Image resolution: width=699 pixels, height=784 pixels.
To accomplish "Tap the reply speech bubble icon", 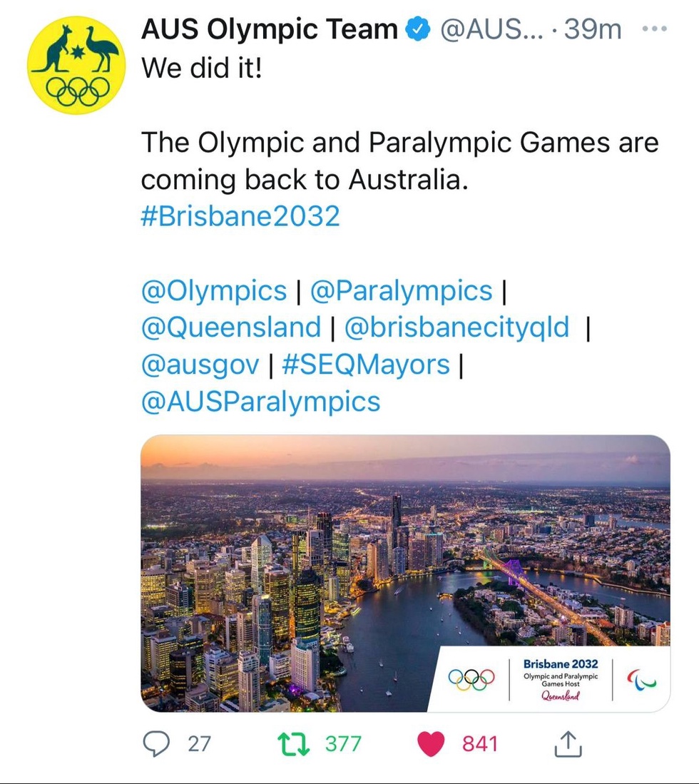I will (155, 744).
